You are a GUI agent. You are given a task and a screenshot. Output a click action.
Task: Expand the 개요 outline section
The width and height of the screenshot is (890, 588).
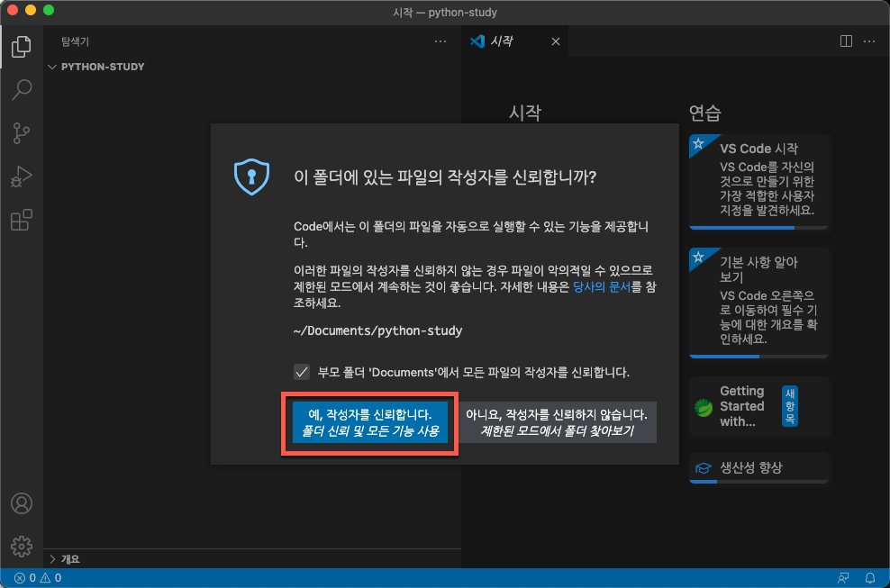coord(65,559)
